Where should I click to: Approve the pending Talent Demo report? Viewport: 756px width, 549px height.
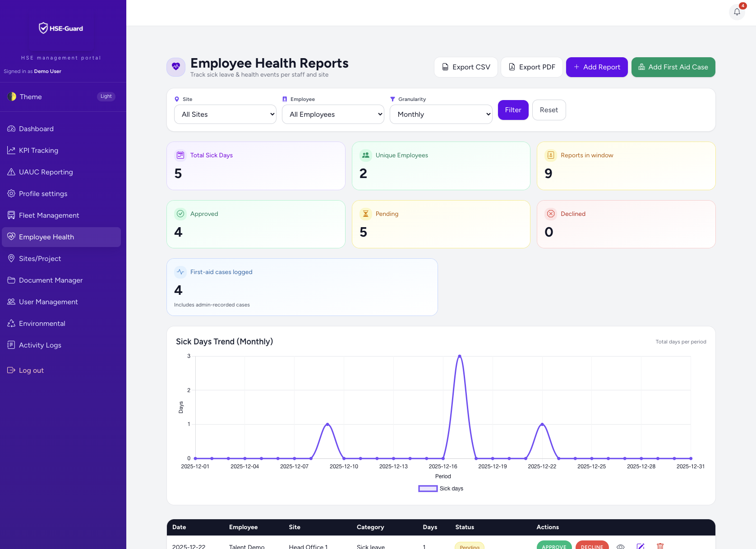pyautogui.click(x=554, y=546)
